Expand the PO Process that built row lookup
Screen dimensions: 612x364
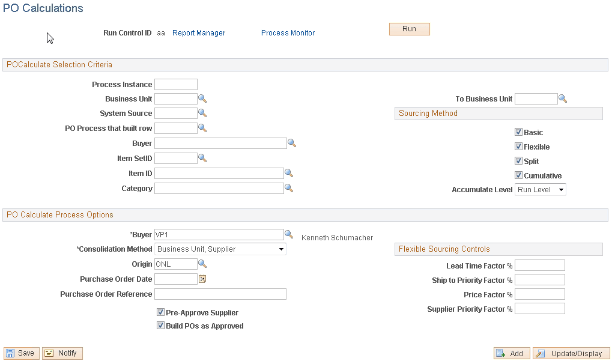[x=202, y=128]
